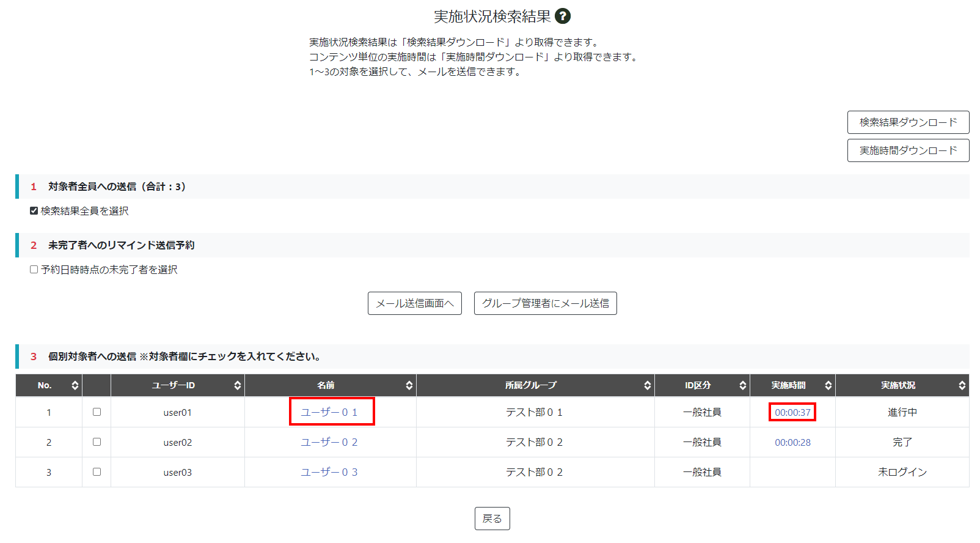Sort by ID区分 column arrows
This screenshot has width=980, height=543.
pos(742,385)
